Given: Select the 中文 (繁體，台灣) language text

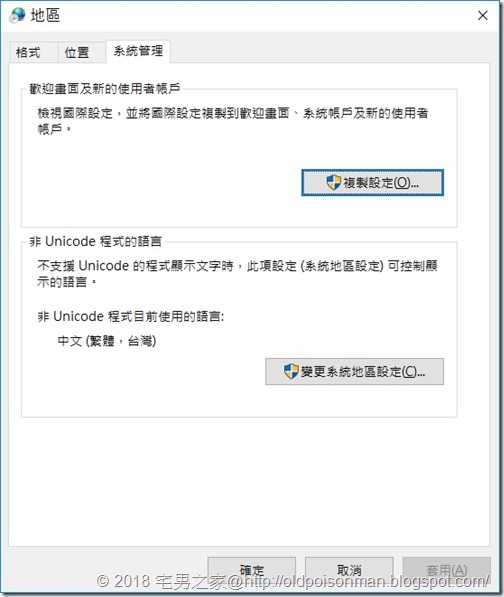Looking at the screenshot, I should point(107,340).
